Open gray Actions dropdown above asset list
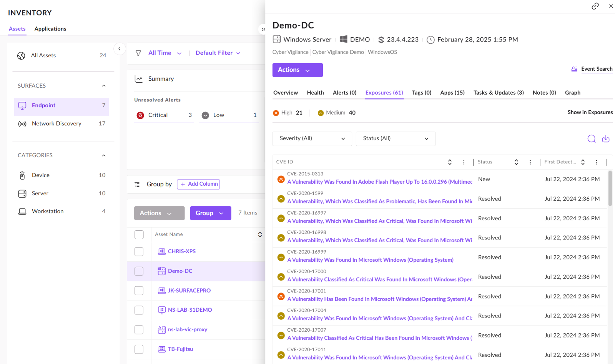This screenshot has height=364, width=615. [x=159, y=213]
